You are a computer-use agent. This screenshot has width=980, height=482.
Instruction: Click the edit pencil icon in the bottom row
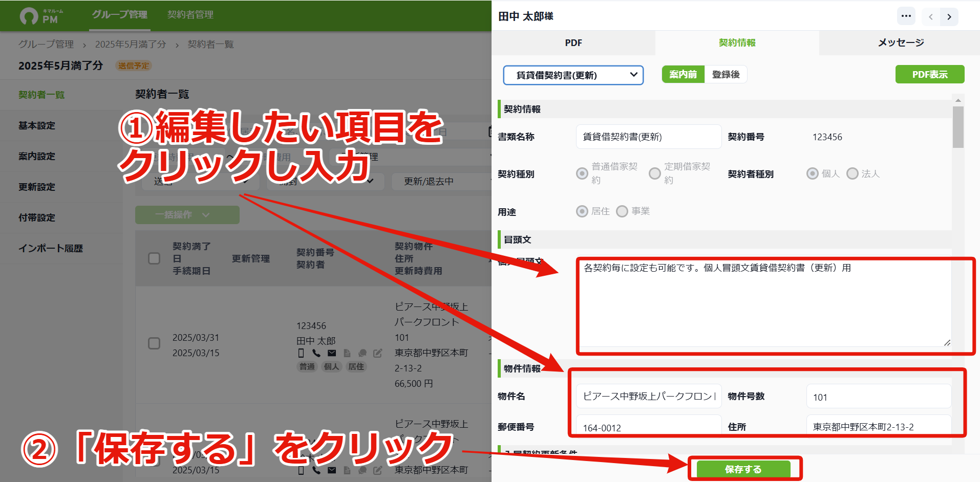point(378,470)
